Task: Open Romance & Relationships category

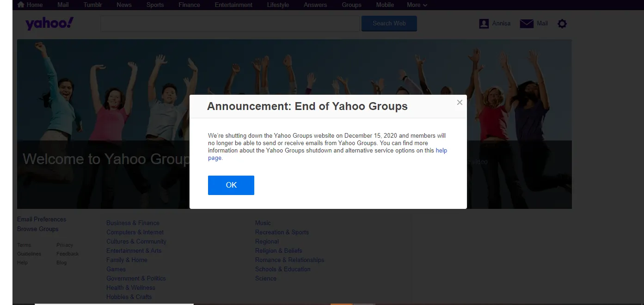Action: 289,260
